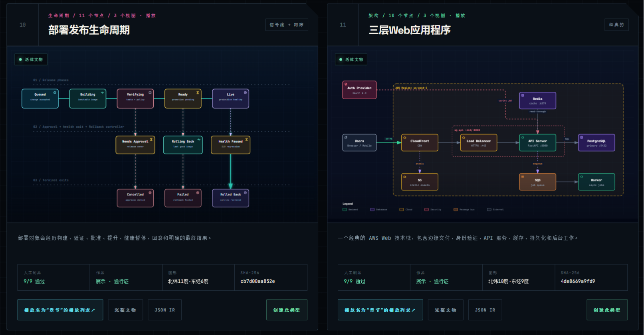Play chapters playlist on three-tier Web app card
This screenshot has height=335, width=644.
click(x=380, y=310)
